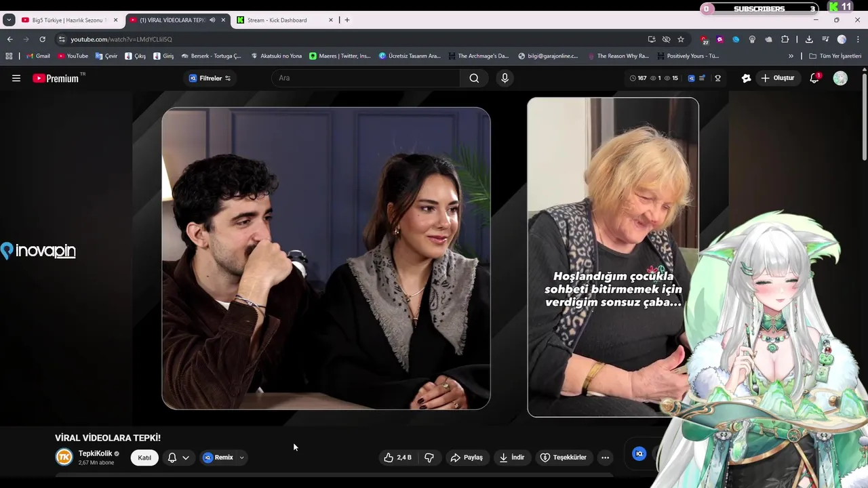The width and height of the screenshot is (868, 488).
Task: Click the TepkiKolik channel name
Action: click(96, 453)
